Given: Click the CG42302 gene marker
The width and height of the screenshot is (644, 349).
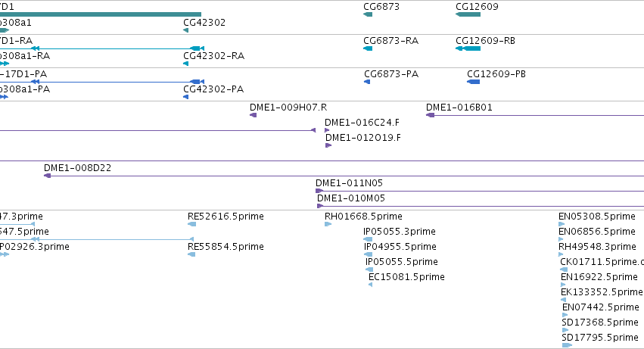Looking at the screenshot, I should (x=185, y=30).
